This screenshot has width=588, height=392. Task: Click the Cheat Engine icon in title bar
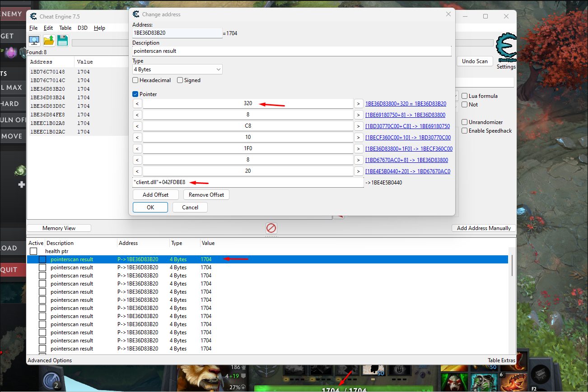click(33, 17)
